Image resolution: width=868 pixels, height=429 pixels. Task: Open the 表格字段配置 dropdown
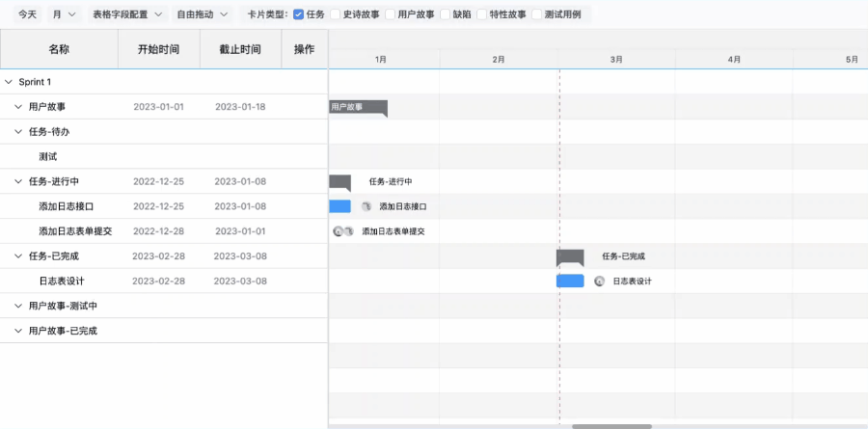pyautogui.click(x=127, y=14)
